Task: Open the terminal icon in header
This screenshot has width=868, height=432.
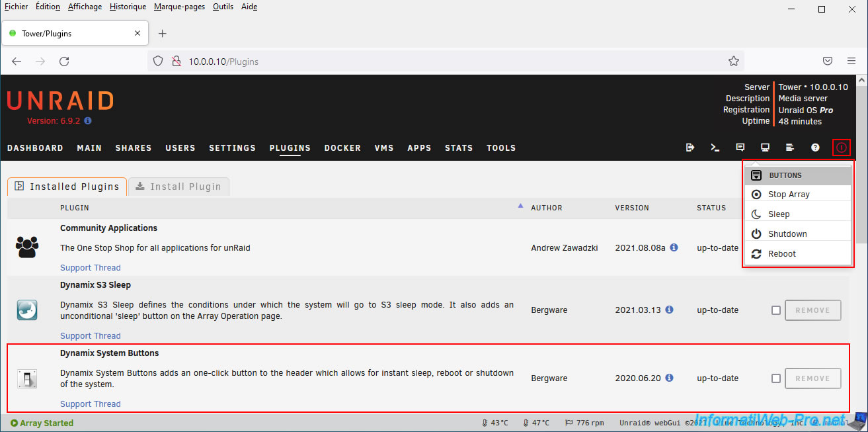Action: click(x=715, y=148)
